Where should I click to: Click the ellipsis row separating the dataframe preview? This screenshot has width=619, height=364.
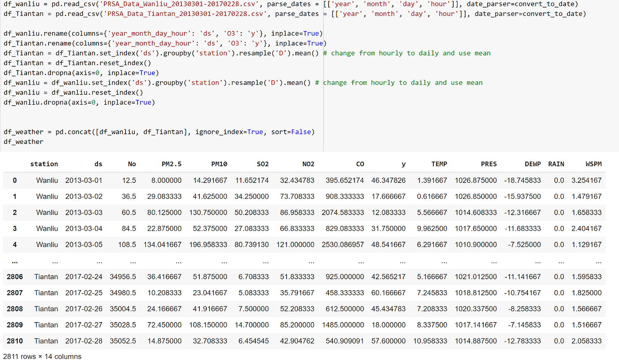coord(15,261)
